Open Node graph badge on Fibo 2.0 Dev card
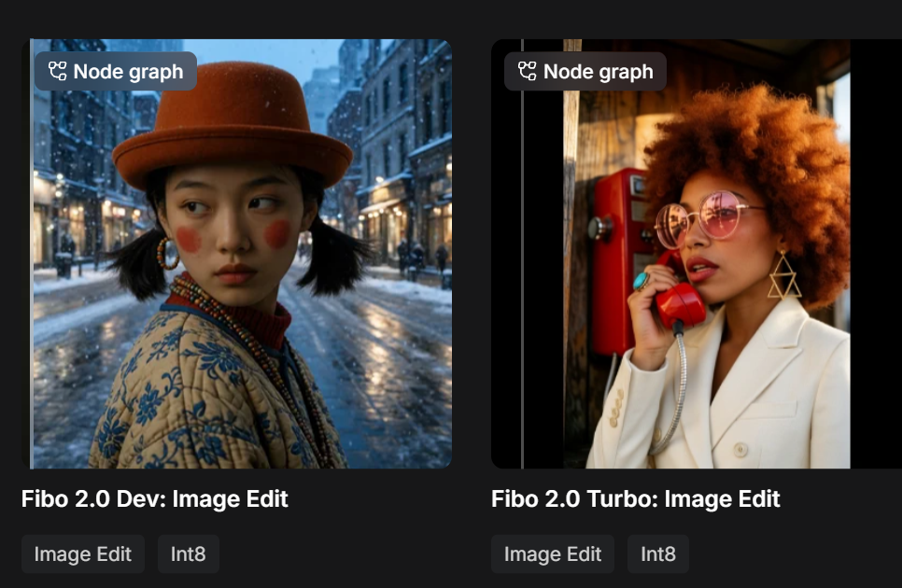Viewport: 902px width, 588px height. point(116,71)
